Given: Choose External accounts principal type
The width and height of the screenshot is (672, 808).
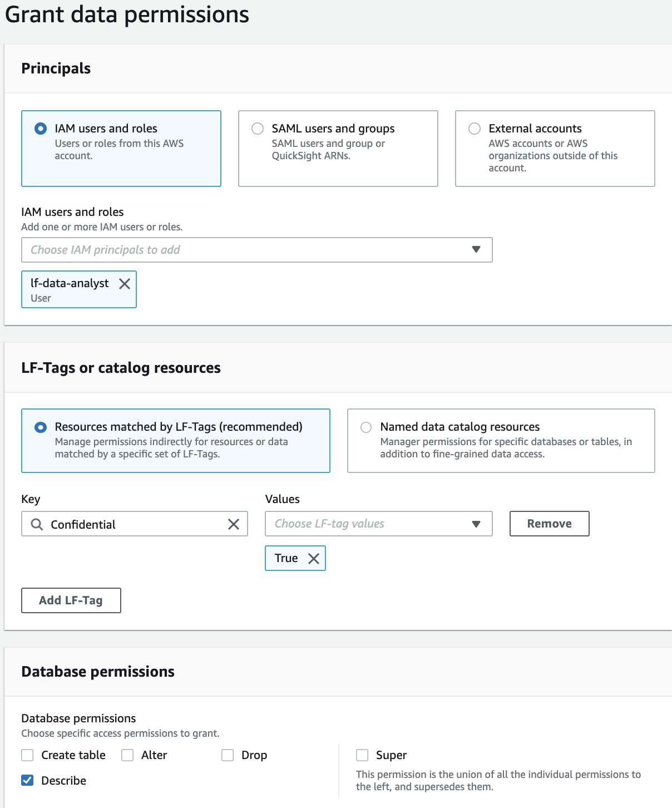Looking at the screenshot, I should pyautogui.click(x=475, y=129).
